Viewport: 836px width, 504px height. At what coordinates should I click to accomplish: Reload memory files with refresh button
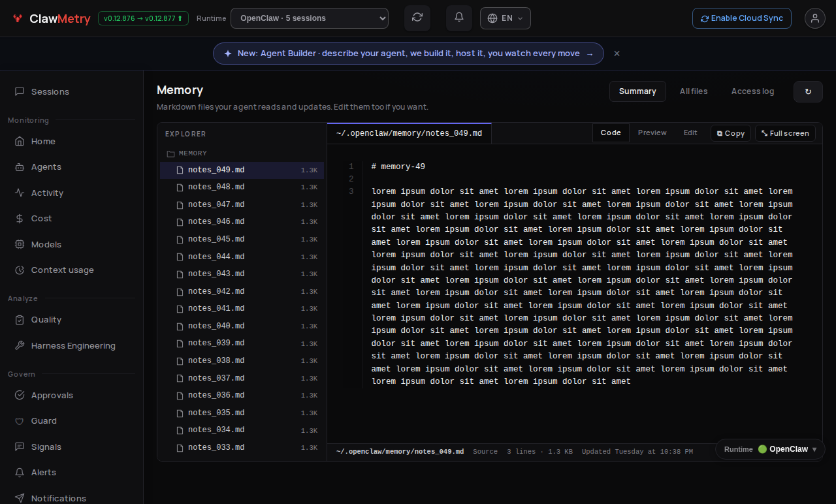point(808,91)
